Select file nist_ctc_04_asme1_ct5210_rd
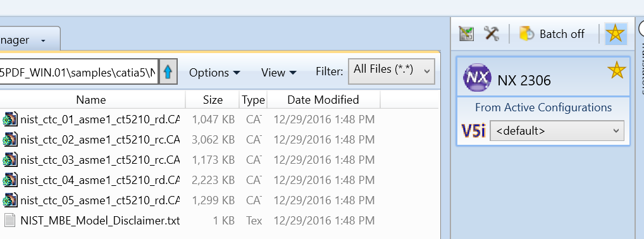This screenshot has width=644, height=239. (100, 180)
